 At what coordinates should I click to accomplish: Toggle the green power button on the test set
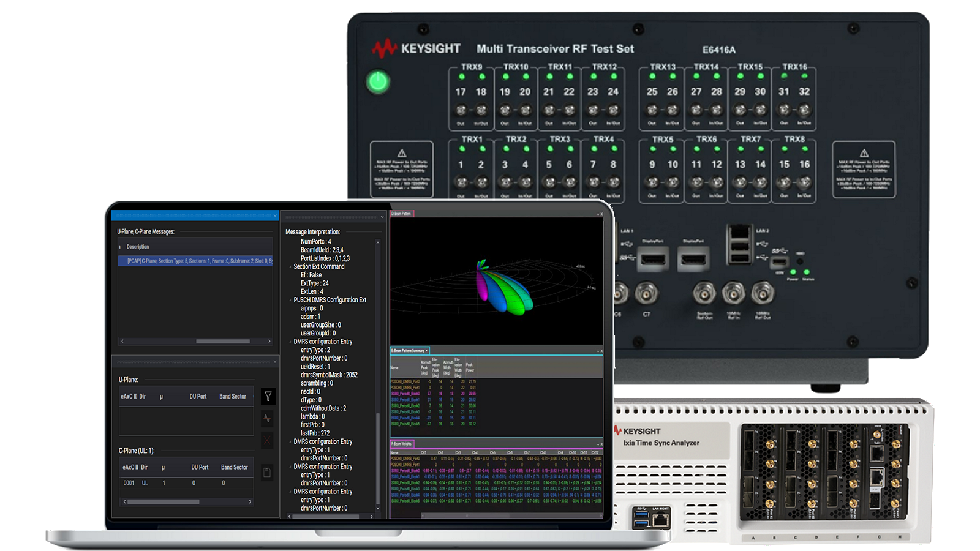pyautogui.click(x=378, y=82)
